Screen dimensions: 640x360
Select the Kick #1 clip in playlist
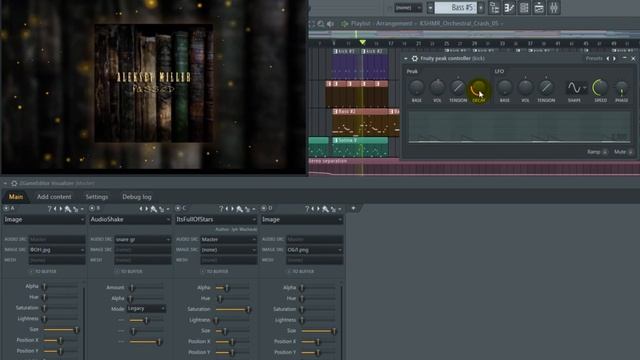[346, 64]
